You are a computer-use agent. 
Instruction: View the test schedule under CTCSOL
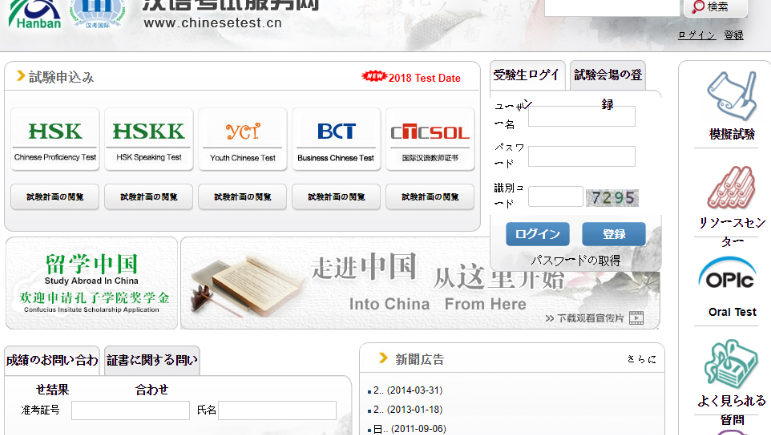430,197
